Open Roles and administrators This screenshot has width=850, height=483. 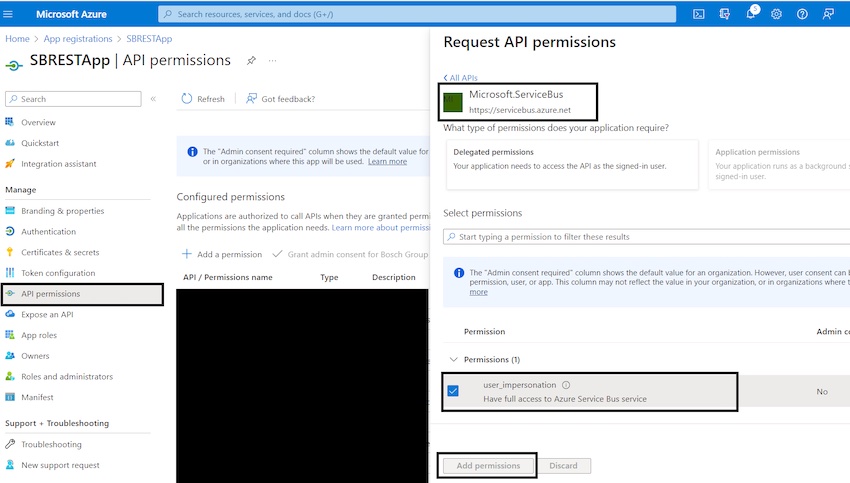67,376
